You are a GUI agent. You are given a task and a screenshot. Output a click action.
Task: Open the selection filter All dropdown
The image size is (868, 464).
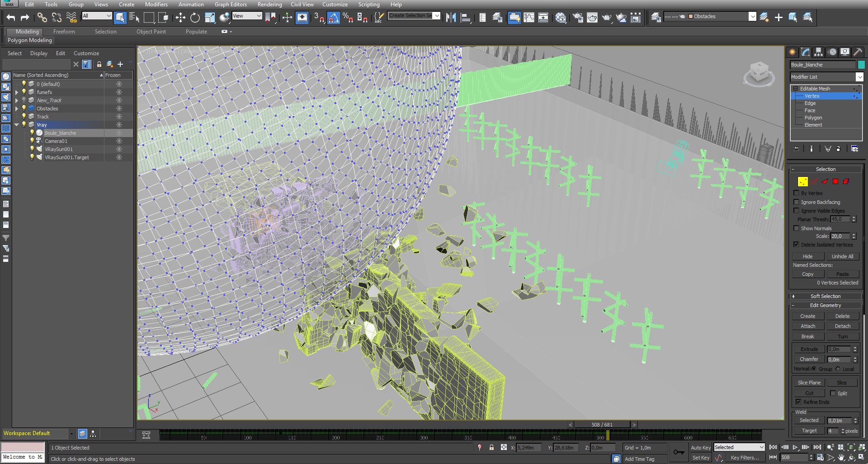point(97,16)
